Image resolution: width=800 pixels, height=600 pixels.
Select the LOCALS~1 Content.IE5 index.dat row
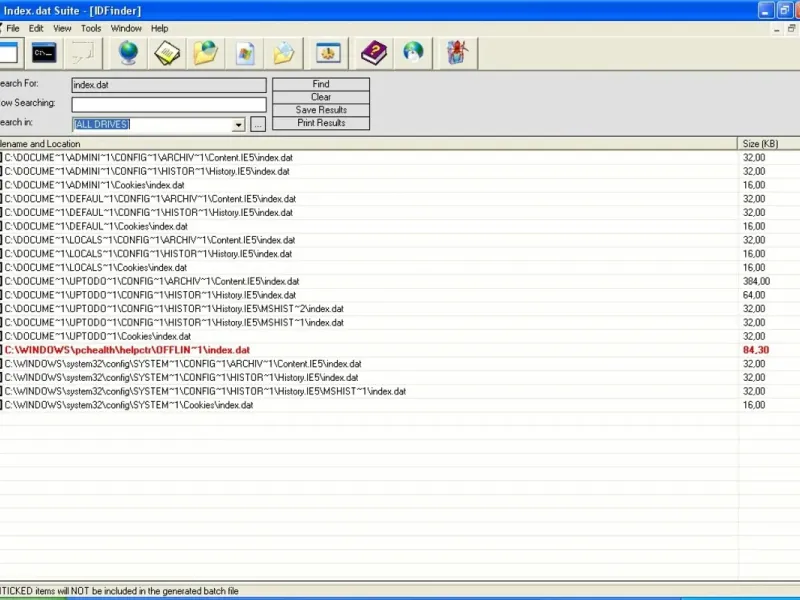(400, 240)
